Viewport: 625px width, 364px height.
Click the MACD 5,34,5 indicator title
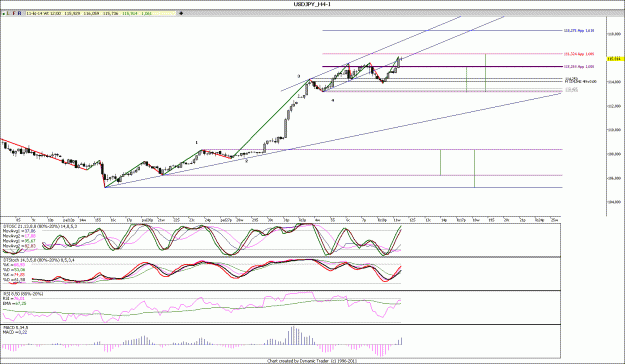pyautogui.click(x=16, y=328)
